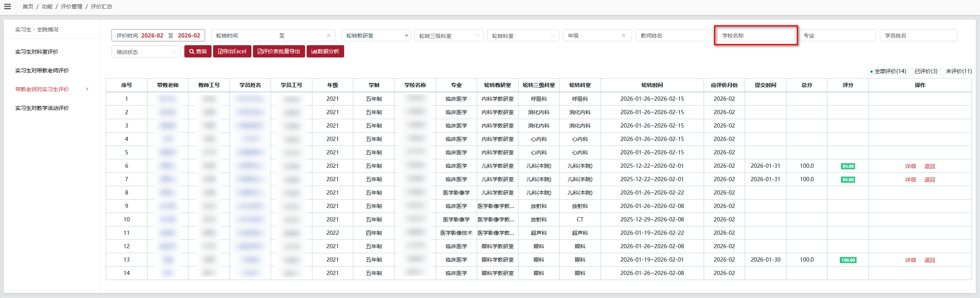Click 退回 link for row 7
980x298 pixels.
[x=929, y=180]
